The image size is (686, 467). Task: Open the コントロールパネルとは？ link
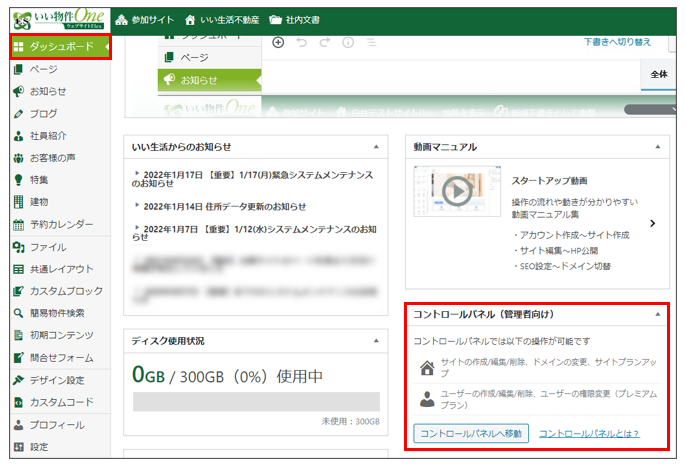click(588, 434)
